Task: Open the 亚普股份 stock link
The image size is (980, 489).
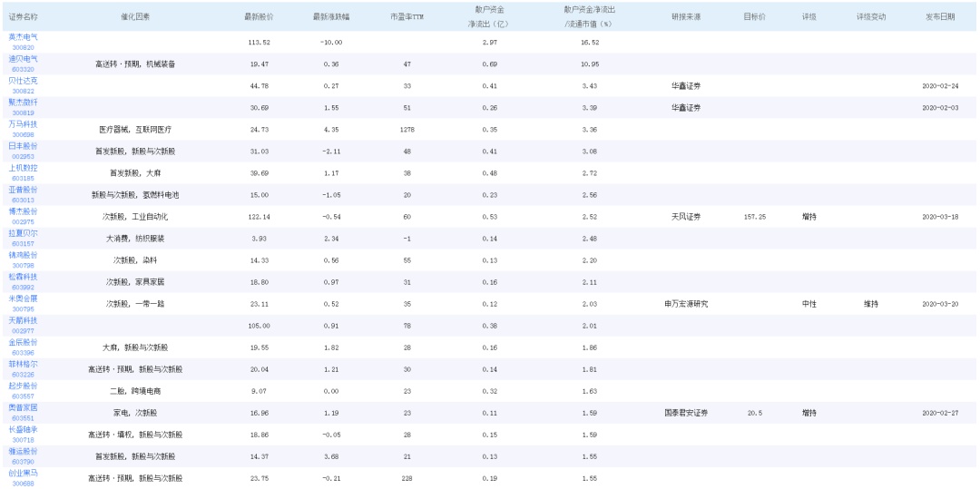Action: point(23,190)
